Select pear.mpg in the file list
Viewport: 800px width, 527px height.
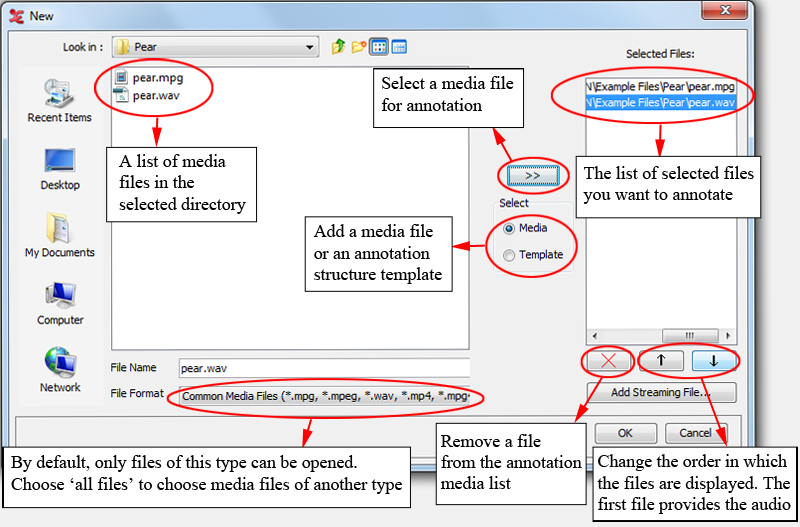pyautogui.click(x=157, y=77)
